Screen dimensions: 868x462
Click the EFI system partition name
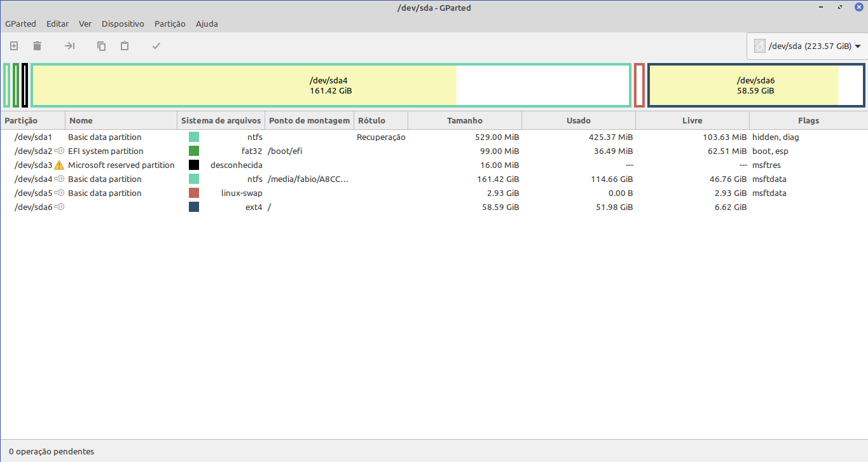click(x=106, y=151)
